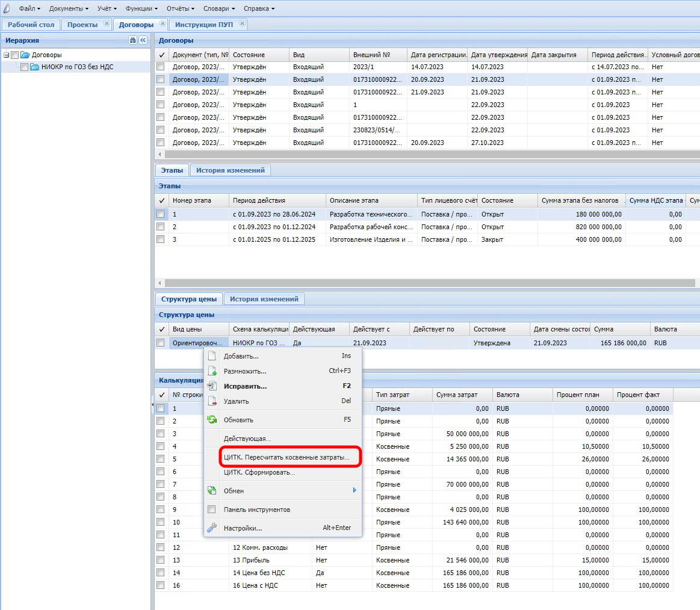Click the Удалить delete icon in context menu

212,401
